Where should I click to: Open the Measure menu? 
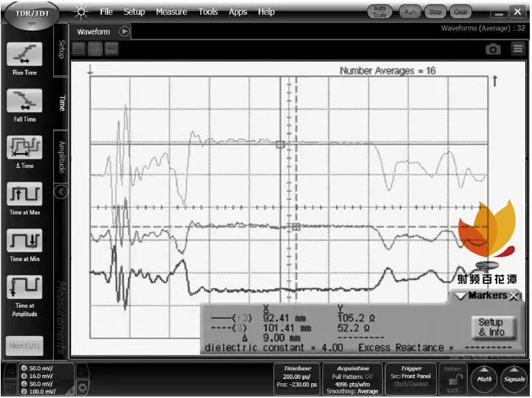pyautogui.click(x=171, y=12)
